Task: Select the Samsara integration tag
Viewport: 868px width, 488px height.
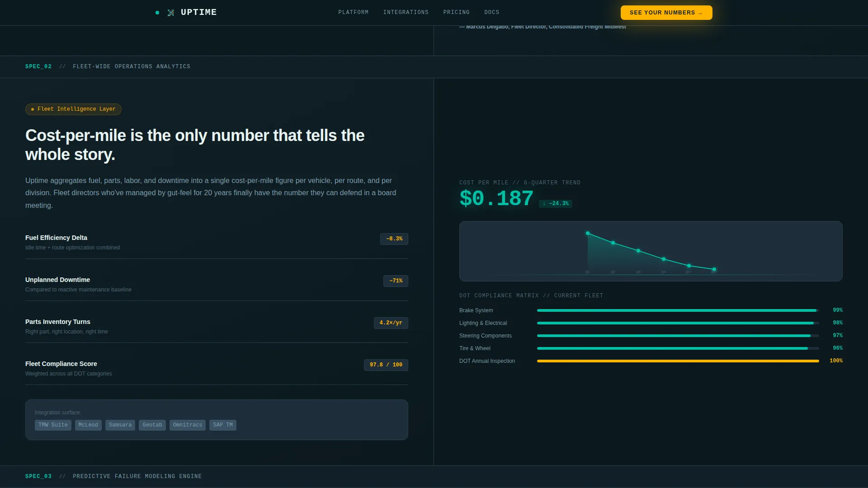Action: click(x=120, y=425)
